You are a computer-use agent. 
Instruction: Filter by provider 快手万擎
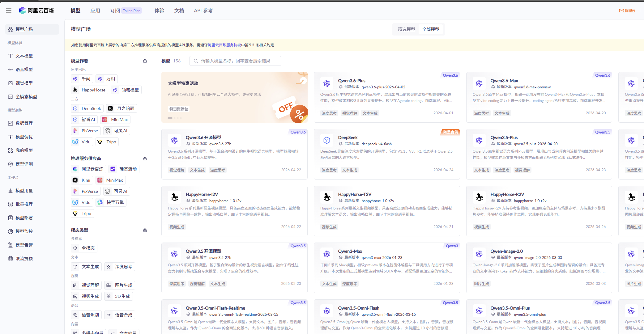pyautogui.click(x=111, y=202)
